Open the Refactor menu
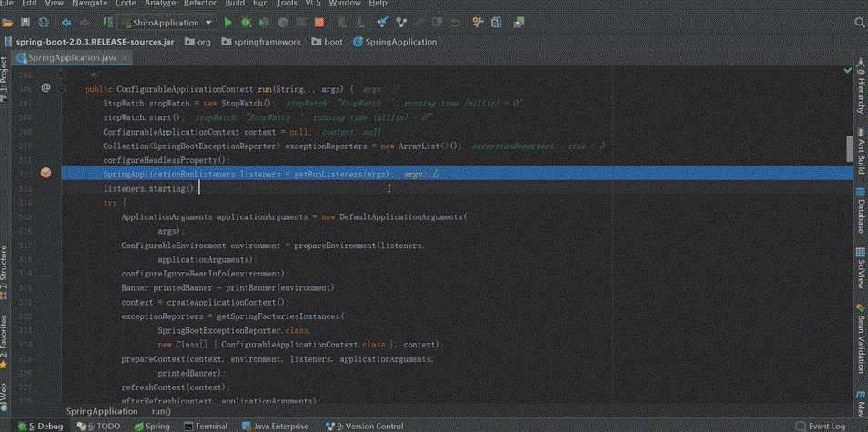The image size is (868, 432). tap(200, 4)
